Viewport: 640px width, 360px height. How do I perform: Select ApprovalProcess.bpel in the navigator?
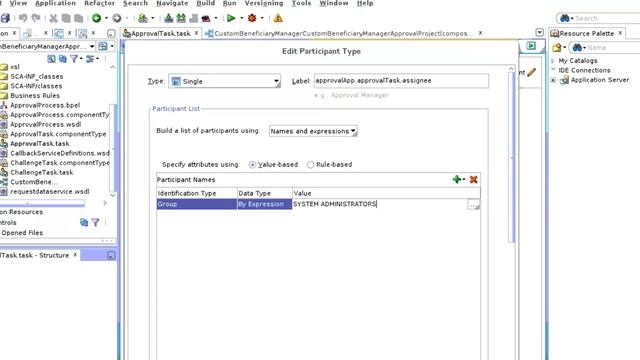coord(45,105)
